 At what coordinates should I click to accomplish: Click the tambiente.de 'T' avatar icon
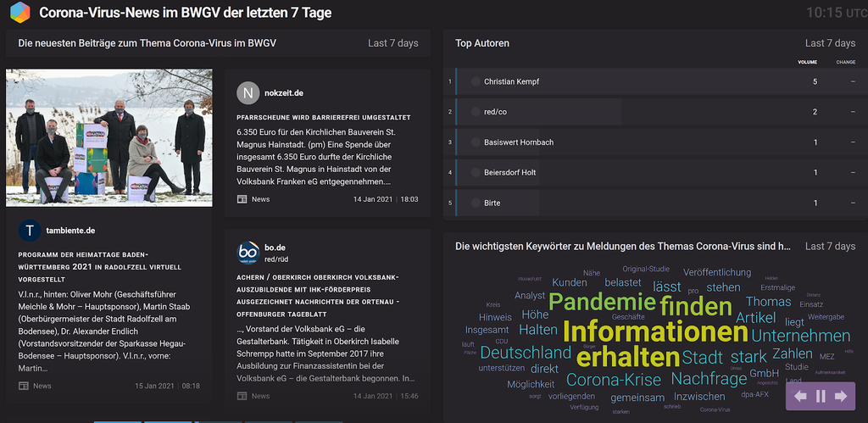point(30,230)
